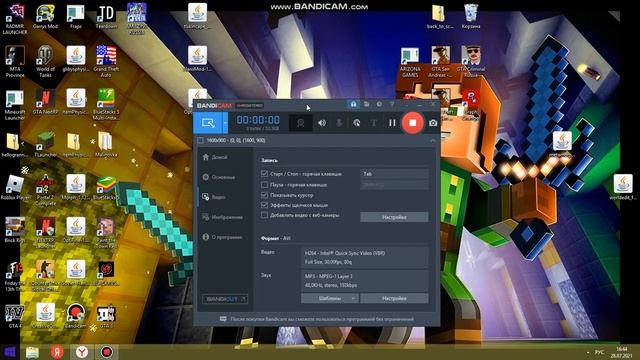Toggle the mouse click effects icon
This screenshot has width=640, height=360.
(x=356, y=122)
